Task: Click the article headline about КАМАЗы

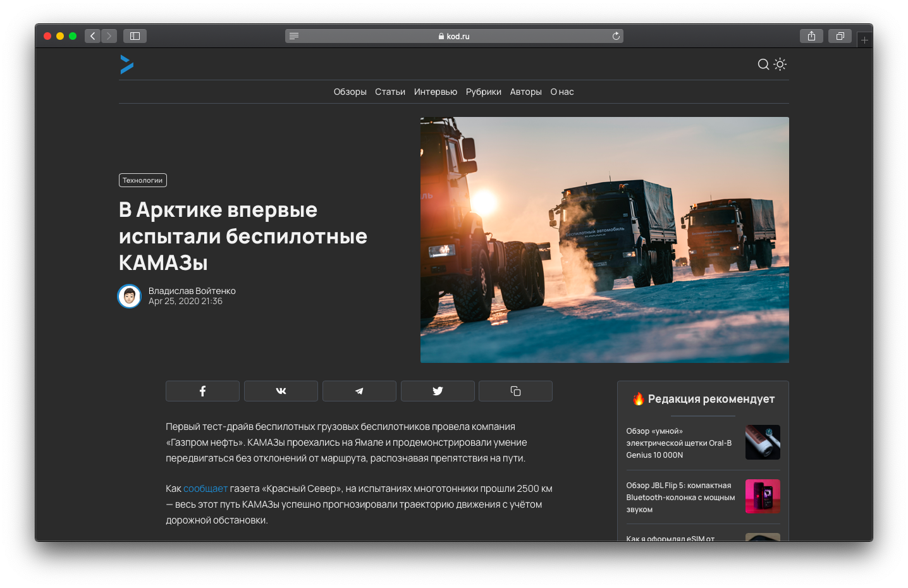Action: [243, 236]
